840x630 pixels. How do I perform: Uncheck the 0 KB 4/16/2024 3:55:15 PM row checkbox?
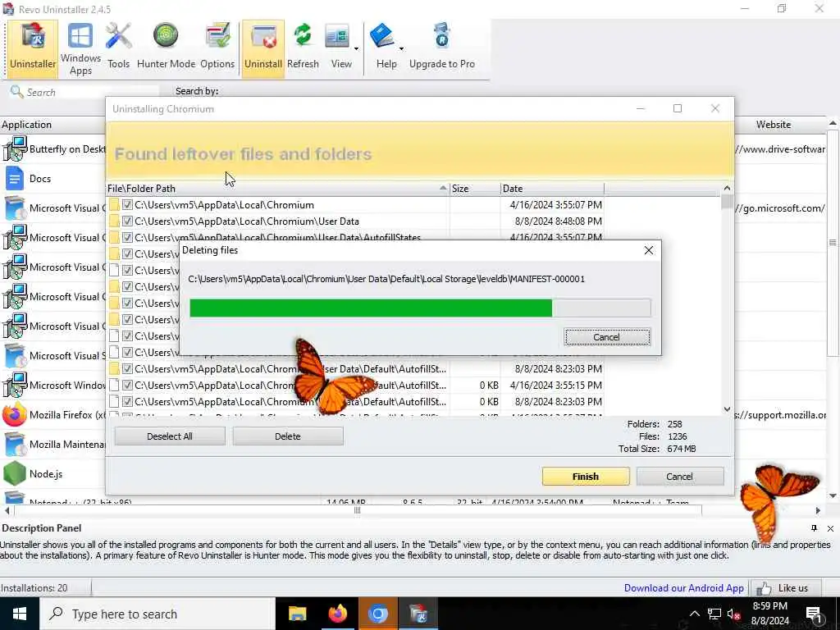tap(127, 386)
